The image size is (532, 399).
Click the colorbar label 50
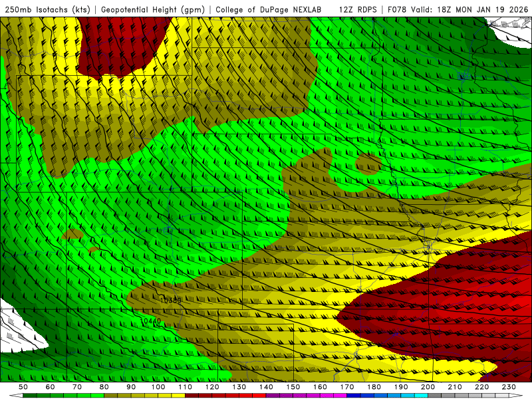coord(23,387)
